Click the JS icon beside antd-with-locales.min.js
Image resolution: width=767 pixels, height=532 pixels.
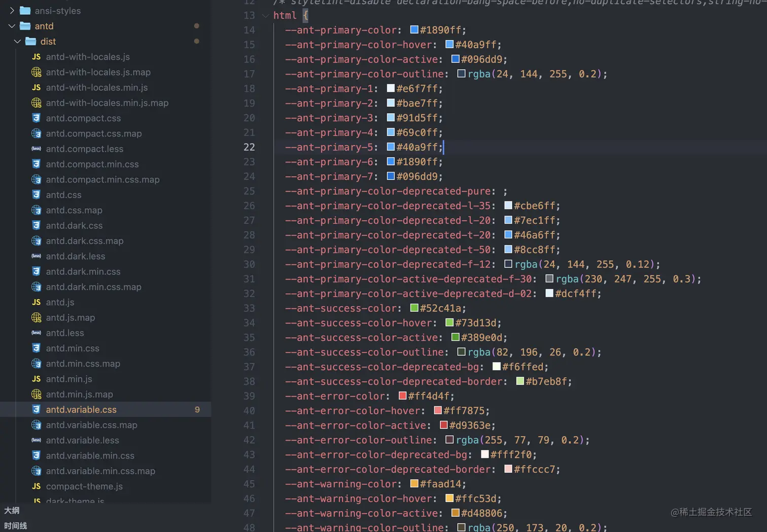(36, 87)
